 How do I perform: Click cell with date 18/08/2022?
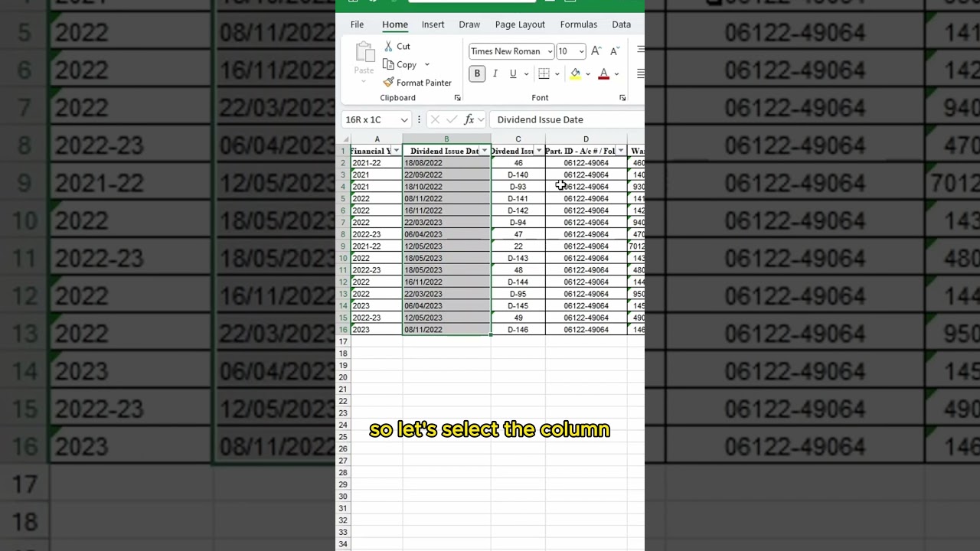[x=446, y=163]
